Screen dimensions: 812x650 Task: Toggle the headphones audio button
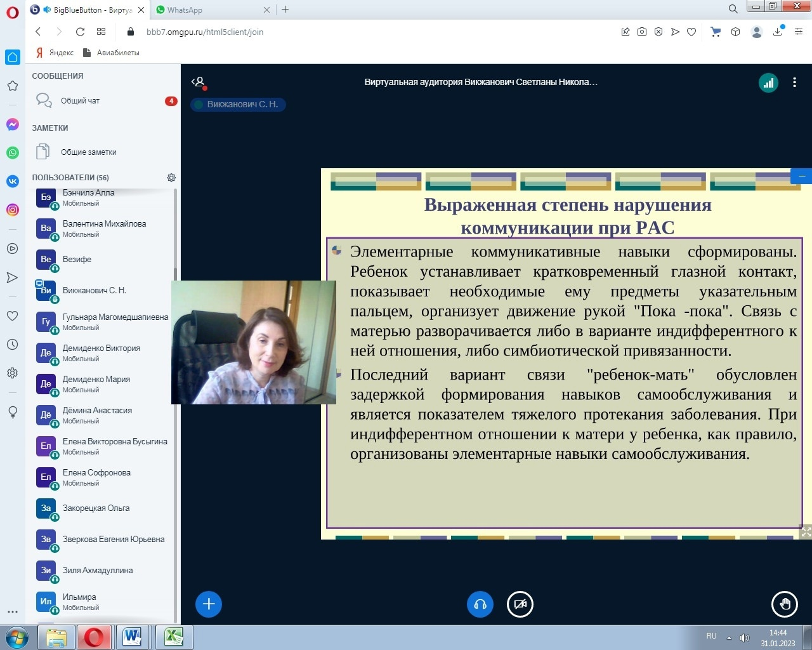(x=480, y=604)
